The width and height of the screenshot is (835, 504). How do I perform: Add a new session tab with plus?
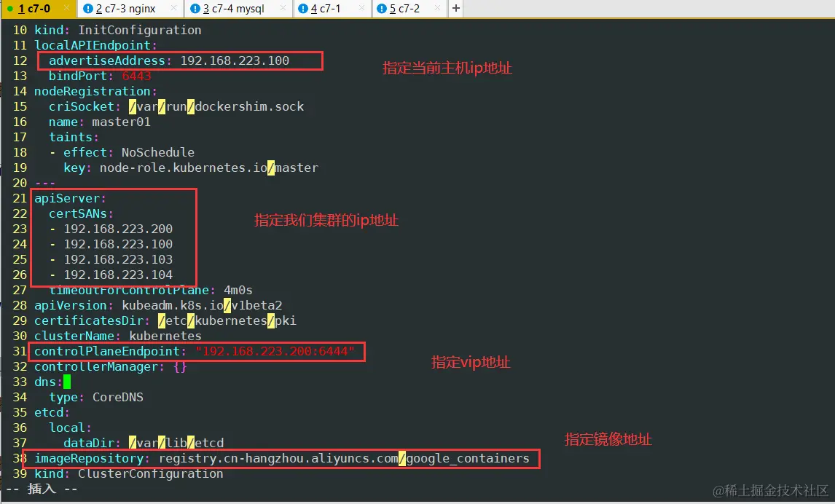(456, 8)
